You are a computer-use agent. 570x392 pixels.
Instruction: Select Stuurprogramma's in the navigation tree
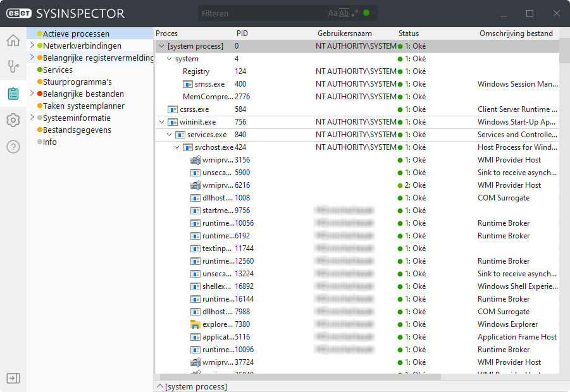pyautogui.click(x=77, y=82)
